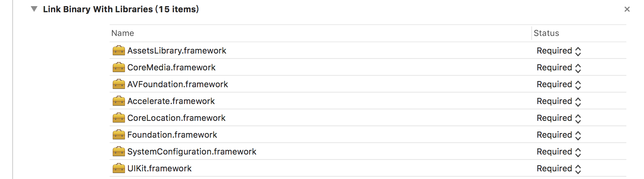
Task: Click the AVFoundation.framework toolbox icon
Action: click(x=119, y=84)
